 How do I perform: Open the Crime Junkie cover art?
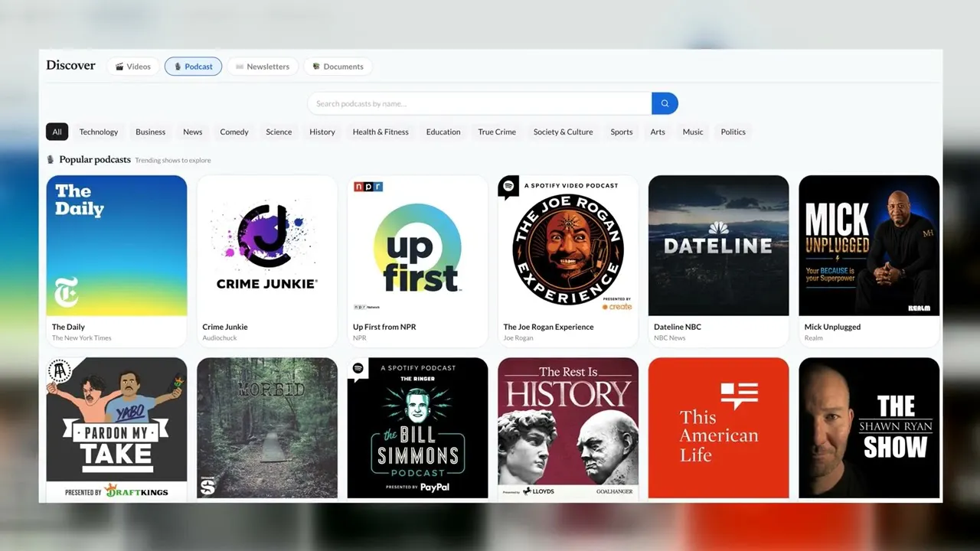point(267,246)
